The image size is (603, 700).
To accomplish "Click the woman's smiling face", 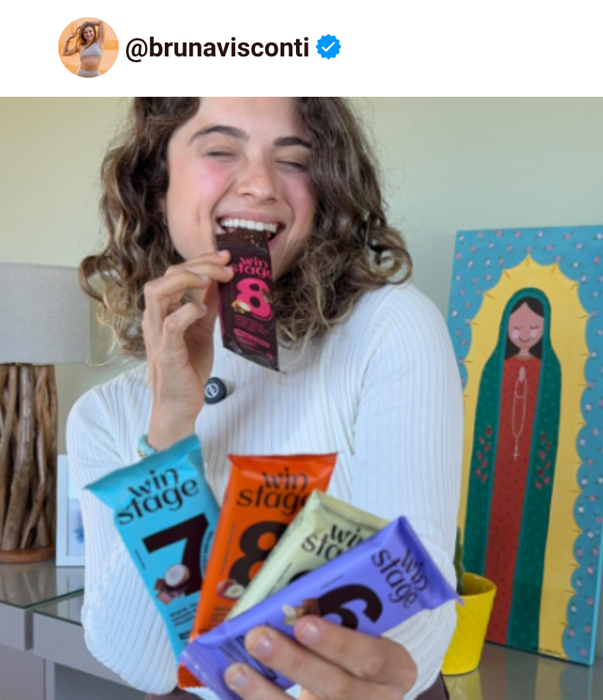I will click(x=243, y=174).
